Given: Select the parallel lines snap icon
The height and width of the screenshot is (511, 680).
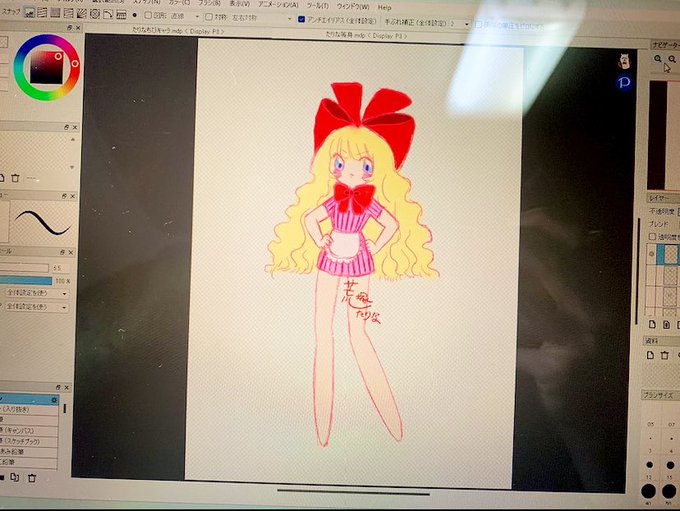Looking at the screenshot, I should tap(42, 13).
